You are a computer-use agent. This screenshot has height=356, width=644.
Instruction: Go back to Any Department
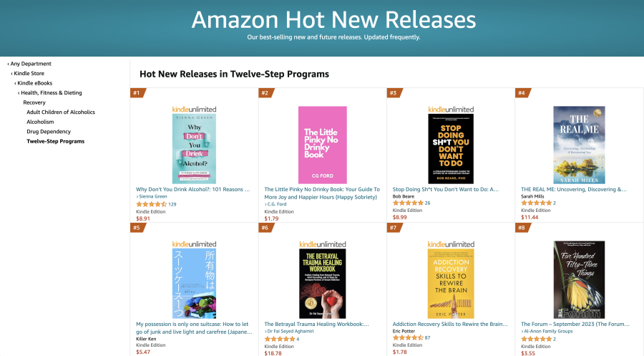[x=30, y=64]
